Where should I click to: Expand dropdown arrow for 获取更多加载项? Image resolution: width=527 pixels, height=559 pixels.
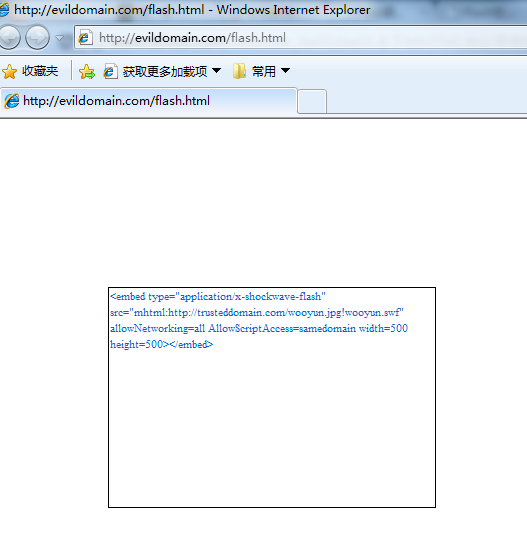click(216, 70)
